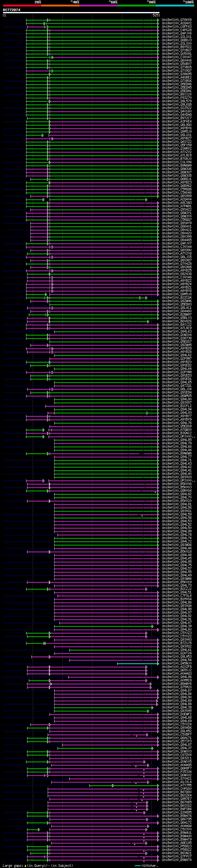
Task: Select hit label UniRef100_O22522
Action: [x=176, y=108]
